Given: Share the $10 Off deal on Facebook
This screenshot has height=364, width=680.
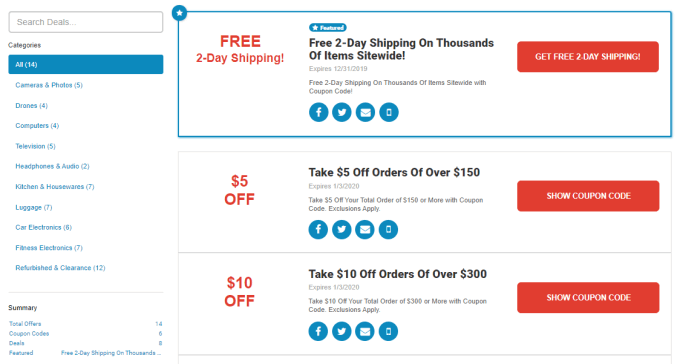Looking at the screenshot, I should coord(318,331).
